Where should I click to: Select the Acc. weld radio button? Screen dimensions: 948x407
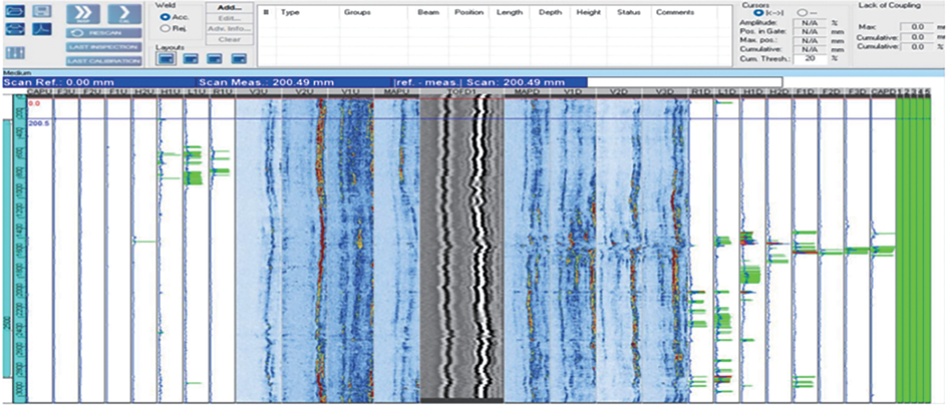pyautogui.click(x=164, y=17)
